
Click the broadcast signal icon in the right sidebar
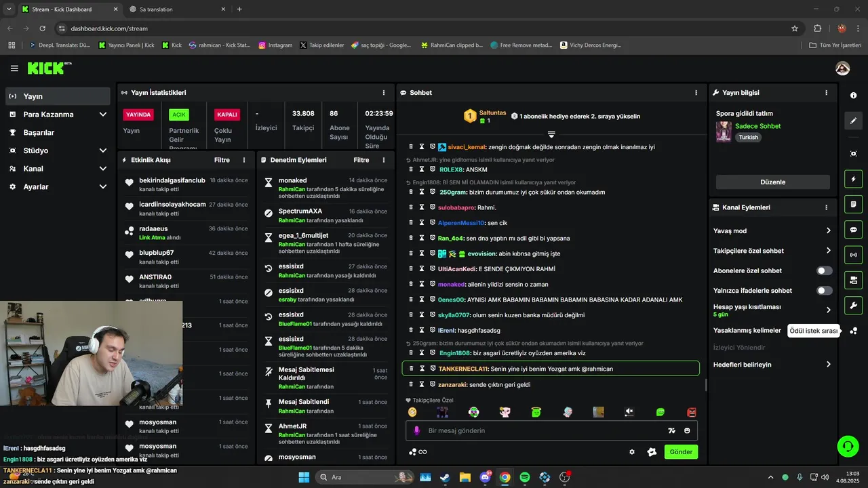[x=854, y=255]
